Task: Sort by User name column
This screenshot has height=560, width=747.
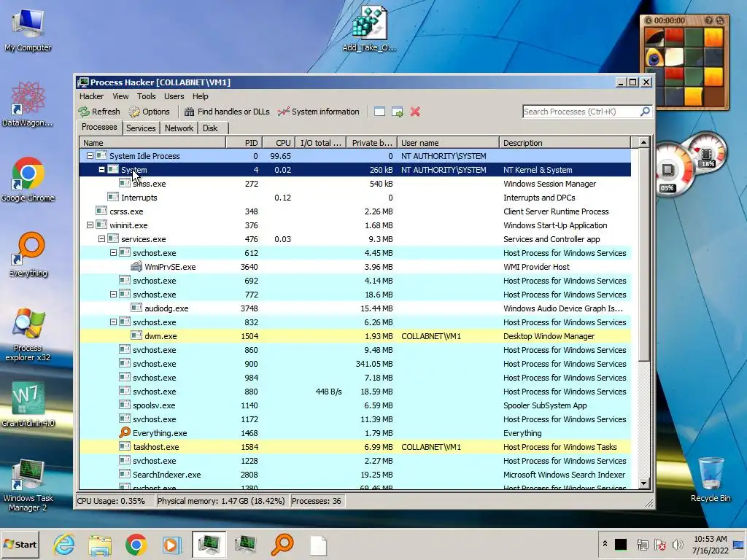Action: click(x=449, y=142)
